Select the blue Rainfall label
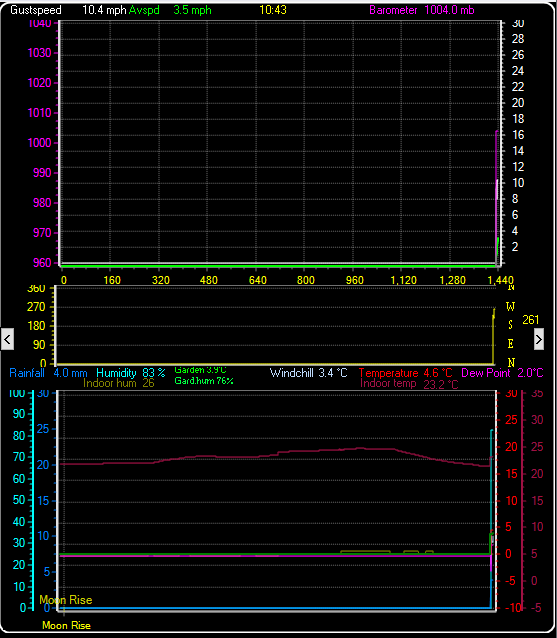Screen dimensions: 557x638 click(27, 373)
